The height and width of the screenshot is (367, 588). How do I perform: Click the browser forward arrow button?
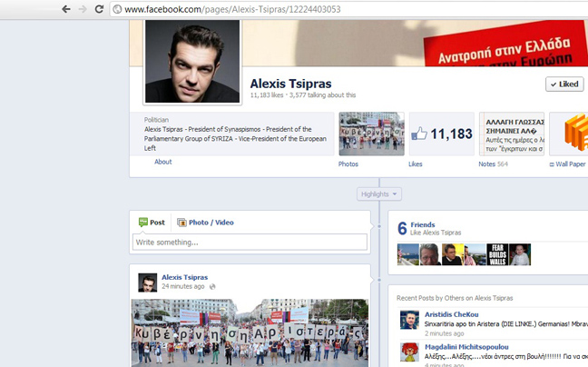[x=83, y=9]
